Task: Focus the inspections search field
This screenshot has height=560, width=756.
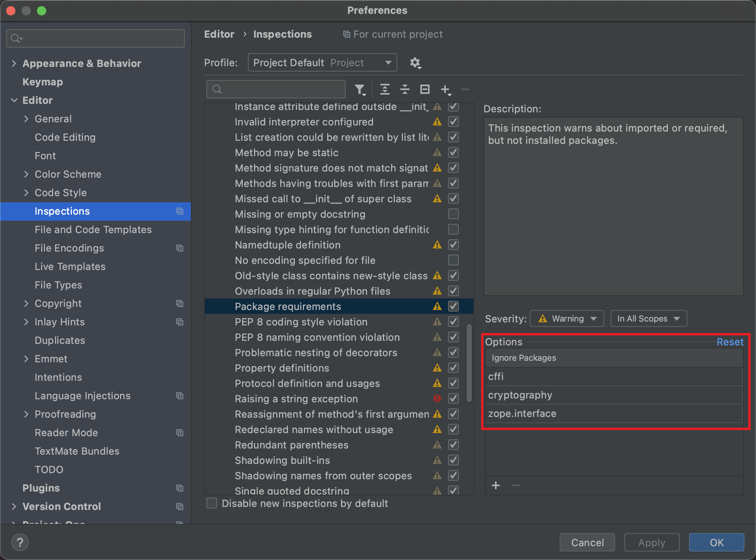Action: [276, 89]
